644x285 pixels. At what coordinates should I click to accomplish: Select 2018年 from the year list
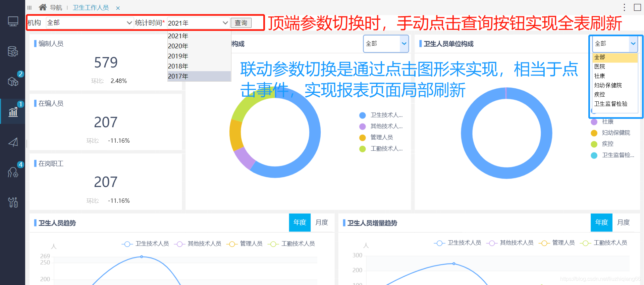pyautogui.click(x=199, y=66)
